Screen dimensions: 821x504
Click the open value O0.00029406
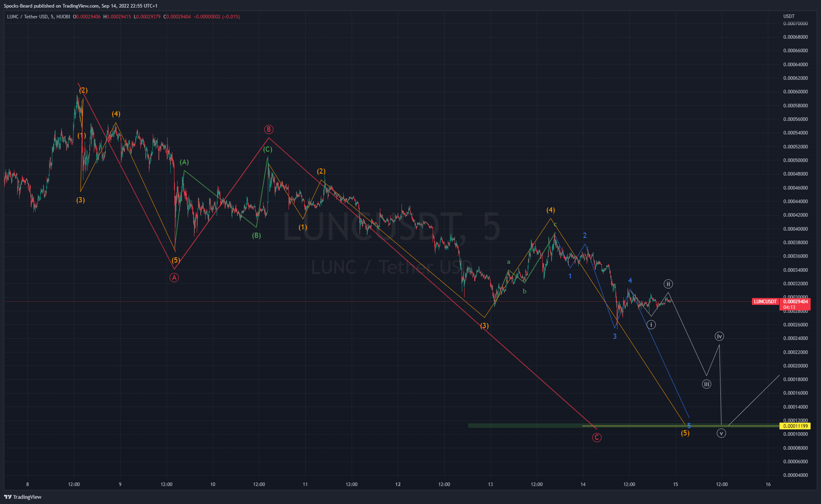click(x=87, y=17)
